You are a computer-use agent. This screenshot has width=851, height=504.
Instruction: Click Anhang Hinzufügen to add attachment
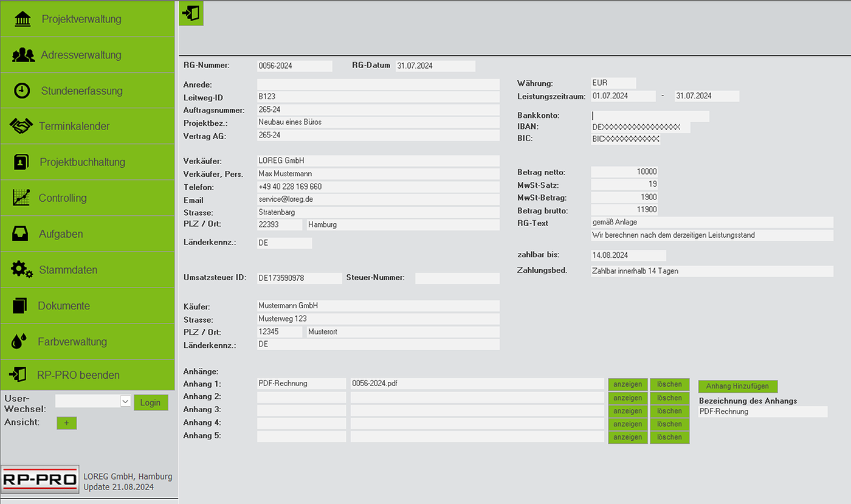(x=738, y=386)
